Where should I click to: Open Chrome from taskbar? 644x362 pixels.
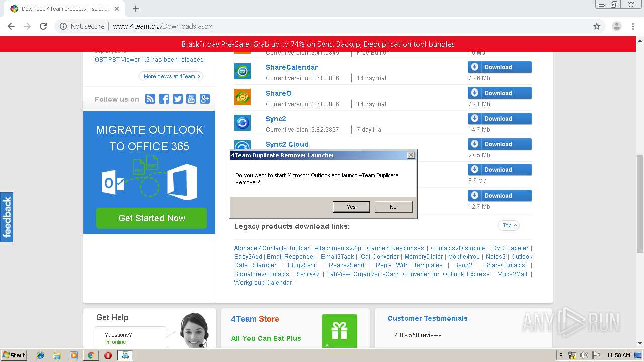tap(91, 355)
